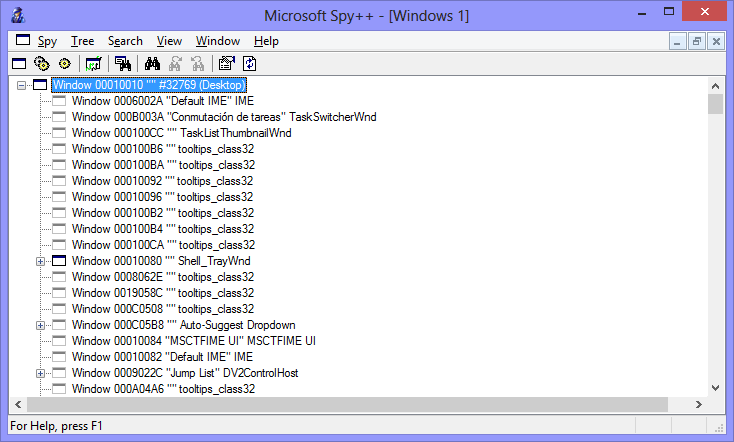734x442 pixels.
Task: Select Window 000100CA tooltips_class32 row
Action: (x=163, y=245)
